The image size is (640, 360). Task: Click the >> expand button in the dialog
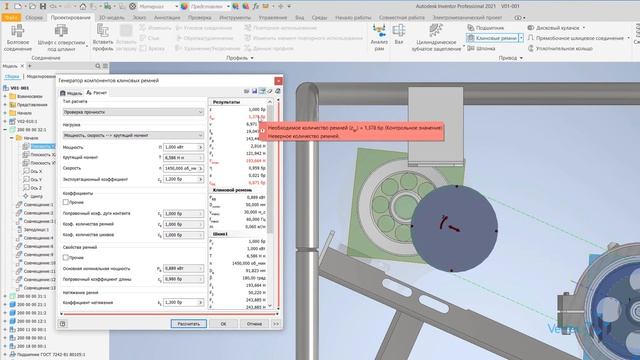coord(276,324)
